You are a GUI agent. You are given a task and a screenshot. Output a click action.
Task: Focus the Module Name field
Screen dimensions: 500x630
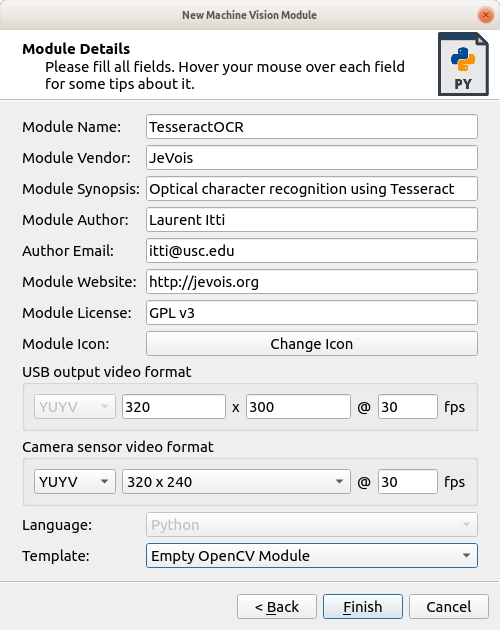point(312,127)
